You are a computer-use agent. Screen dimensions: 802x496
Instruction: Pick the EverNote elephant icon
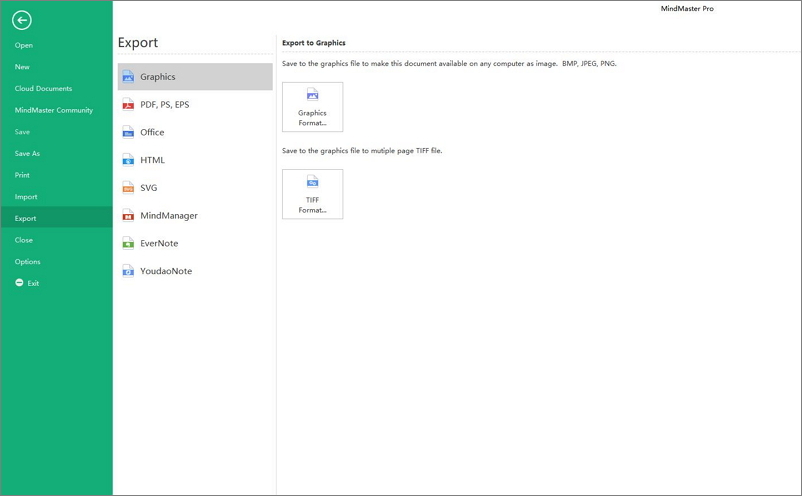pyautogui.click(x=128, y=243)
